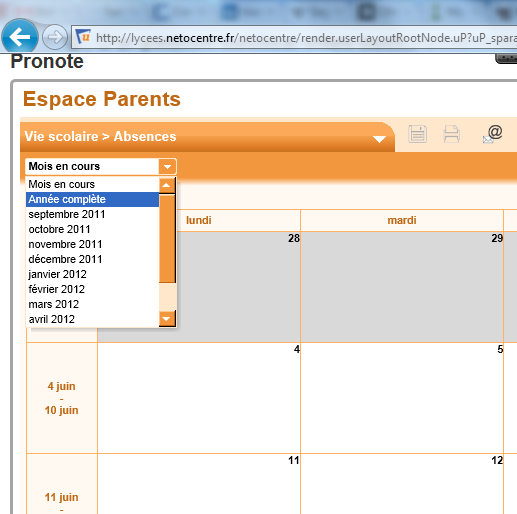This screenshot has height=514, width=517.
Task: Click the site favicon in address bar
Action: click(83, 37)
